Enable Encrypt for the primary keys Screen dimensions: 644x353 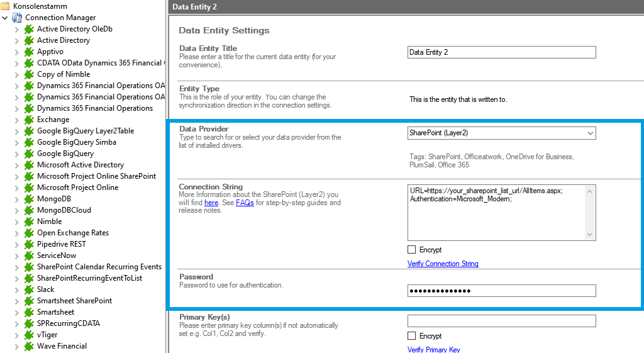point(411,336)
